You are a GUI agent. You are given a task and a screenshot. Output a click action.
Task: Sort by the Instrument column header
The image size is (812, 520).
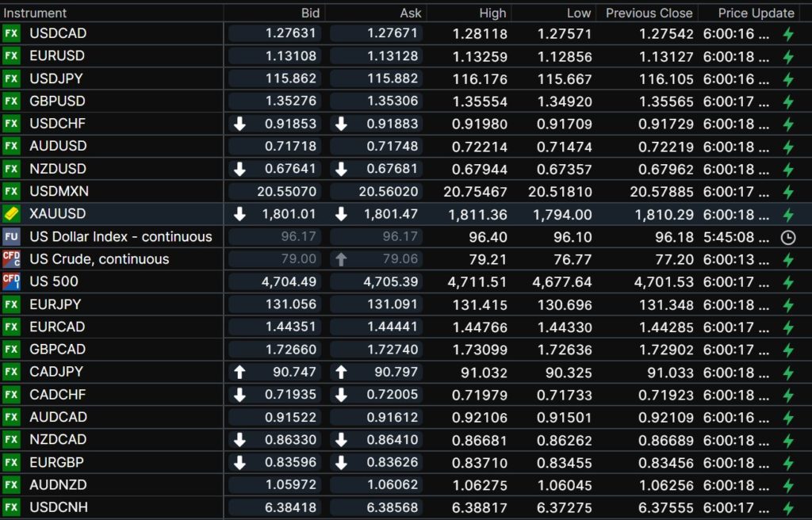tap(36, 13)
